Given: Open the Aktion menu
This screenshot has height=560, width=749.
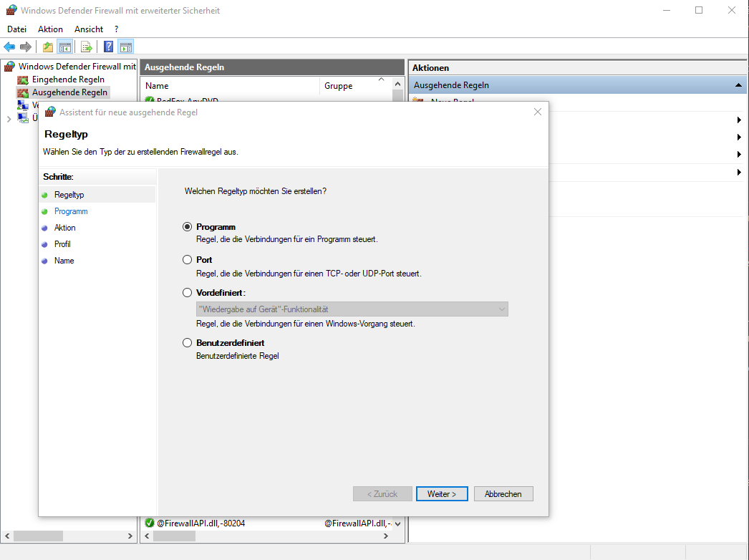Looking at the screenshot, I should coord(50,29).
